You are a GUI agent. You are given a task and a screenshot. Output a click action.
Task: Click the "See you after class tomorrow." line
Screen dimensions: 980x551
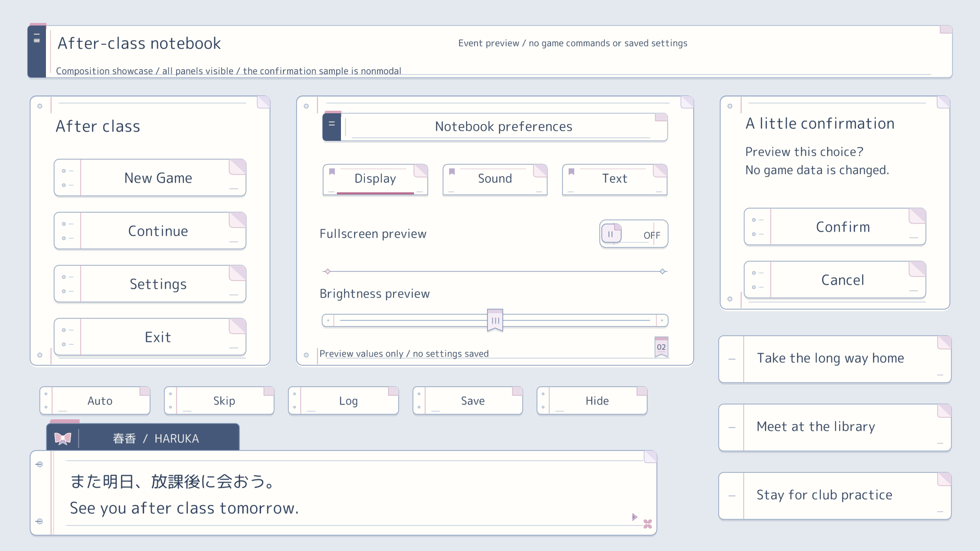coord(184,508)
